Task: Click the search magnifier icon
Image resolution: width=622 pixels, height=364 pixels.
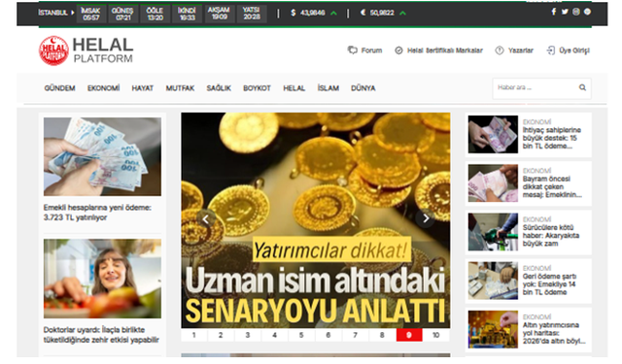Action: pos(582,87)
